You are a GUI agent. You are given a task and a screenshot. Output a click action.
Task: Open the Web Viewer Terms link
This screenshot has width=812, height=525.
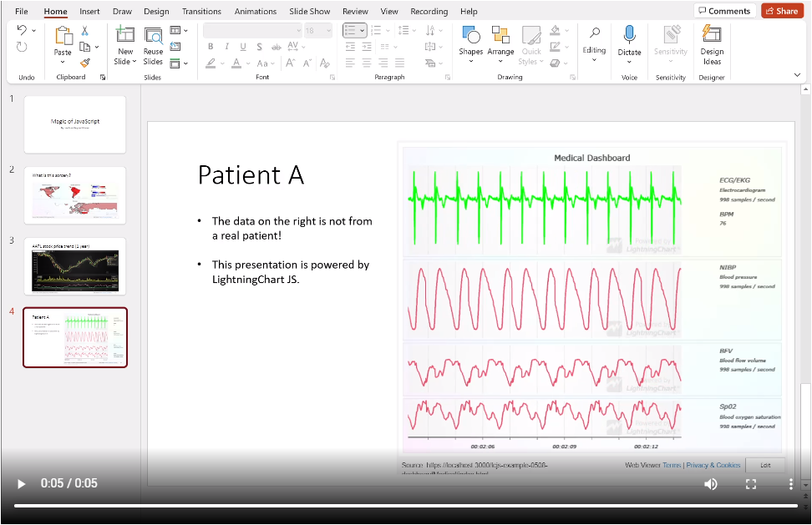(672, 465)
